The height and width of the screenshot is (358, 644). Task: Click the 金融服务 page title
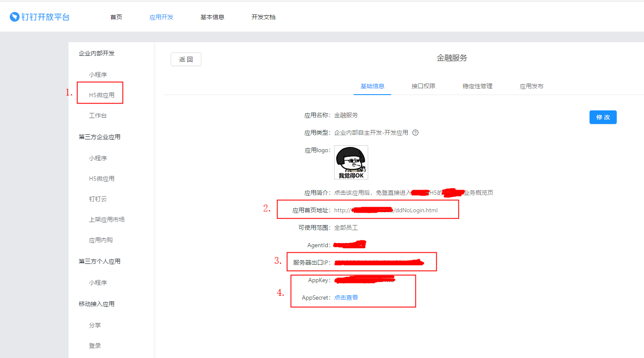(452, 58)
